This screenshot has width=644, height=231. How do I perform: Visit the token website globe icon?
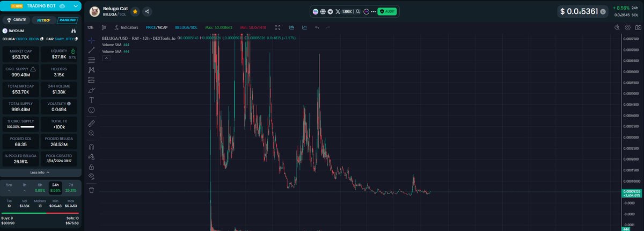(x=323, y=11)
